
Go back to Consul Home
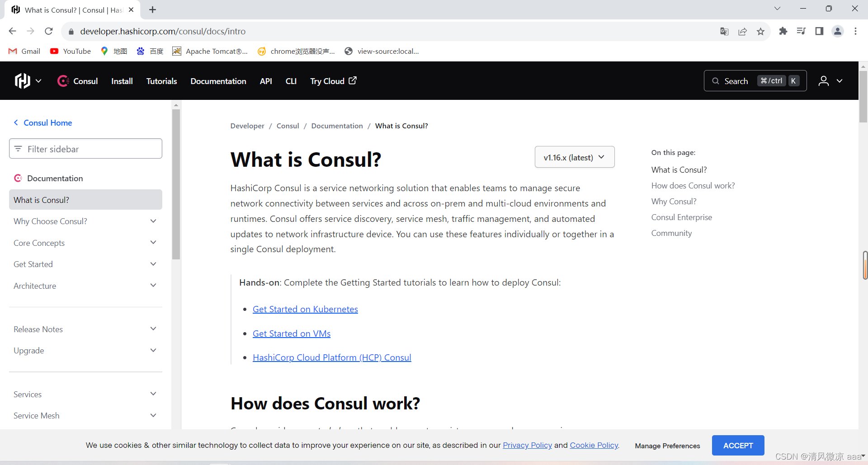coord(43,122)
